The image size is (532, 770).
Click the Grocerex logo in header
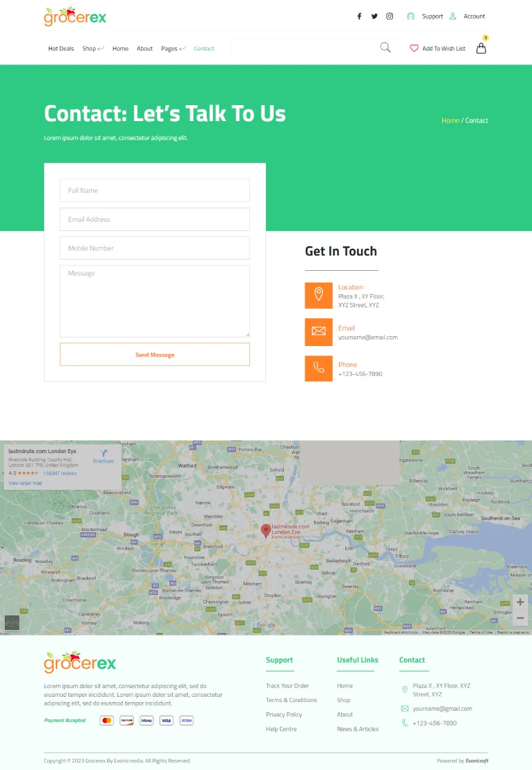pyautogui.click(x=75, y=16)
